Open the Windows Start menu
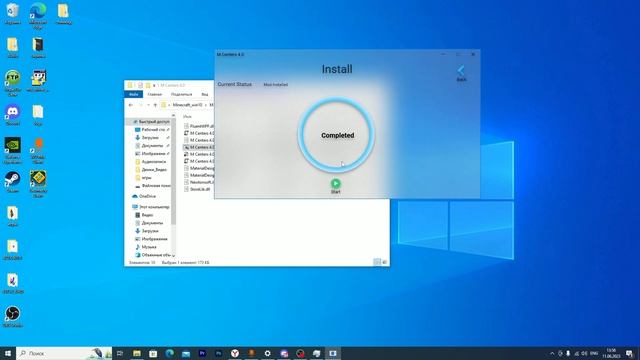The height and width of the screenshot is (360, 640). 8,353
